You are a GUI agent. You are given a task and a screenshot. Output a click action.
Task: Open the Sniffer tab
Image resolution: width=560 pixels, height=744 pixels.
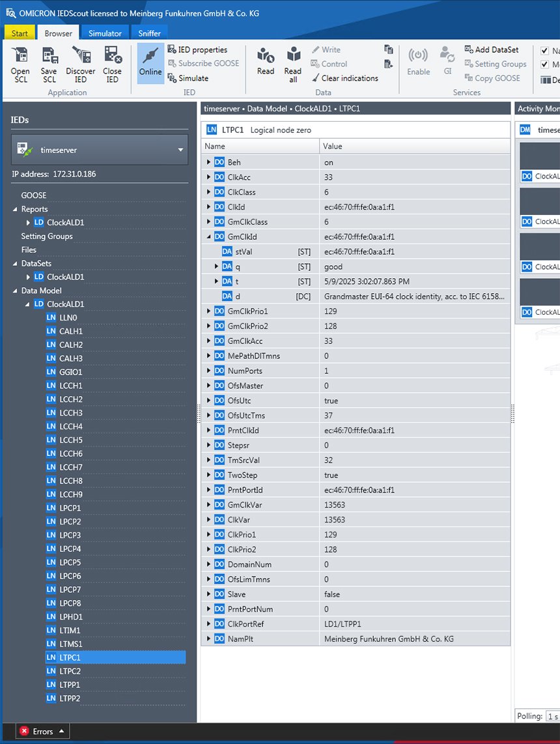[x=149, y=33]
